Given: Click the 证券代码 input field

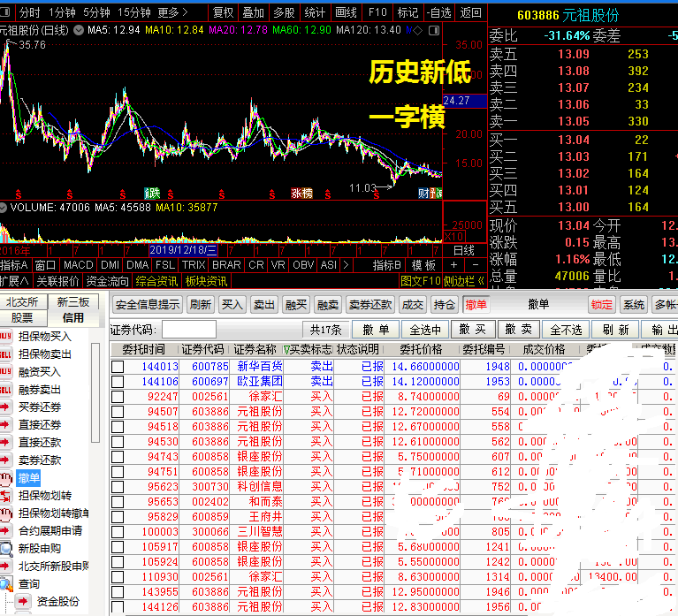Looking at the screenshot, I should [x=189, y=330].
